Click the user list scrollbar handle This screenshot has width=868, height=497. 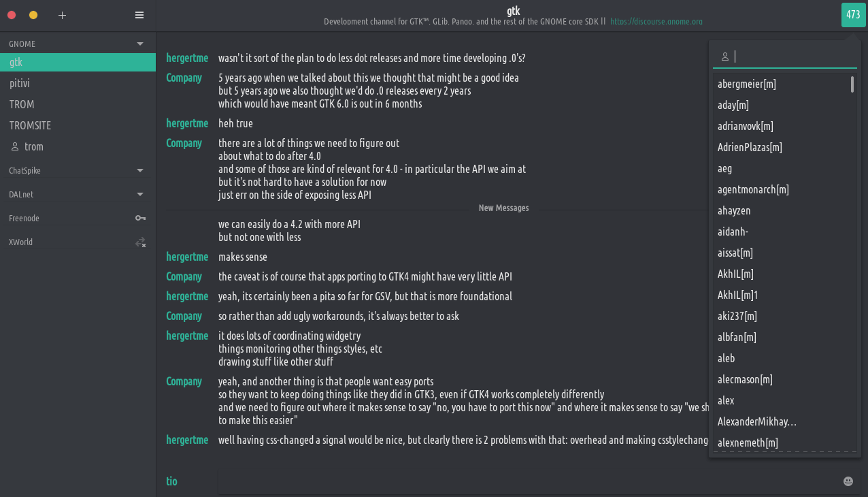(852, 84)
